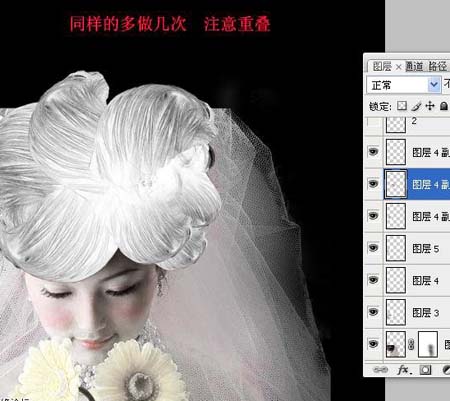Click the 图层 4 layer thumbnail
Image resolution: width=450 pixels, height=401 pixels.
coord(396,280)
